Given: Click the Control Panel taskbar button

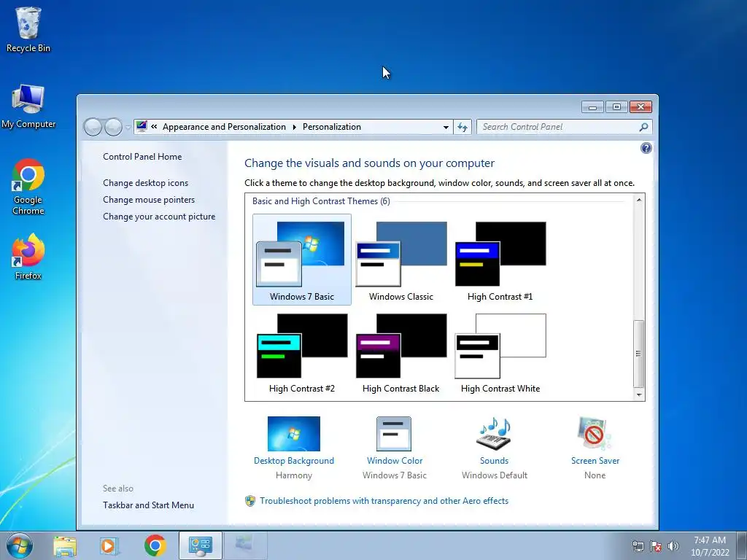Looking at the screenshot, I should coord(200,545).
